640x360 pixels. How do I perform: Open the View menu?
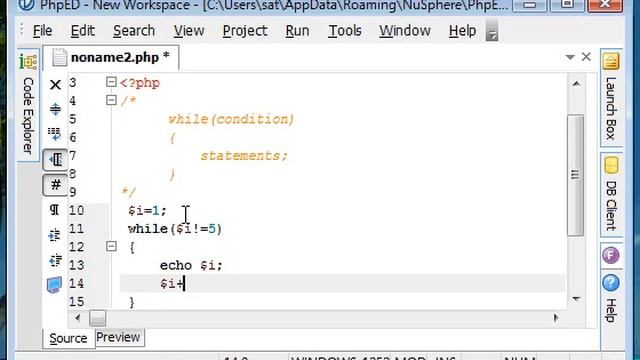click(x=189, y=31)
